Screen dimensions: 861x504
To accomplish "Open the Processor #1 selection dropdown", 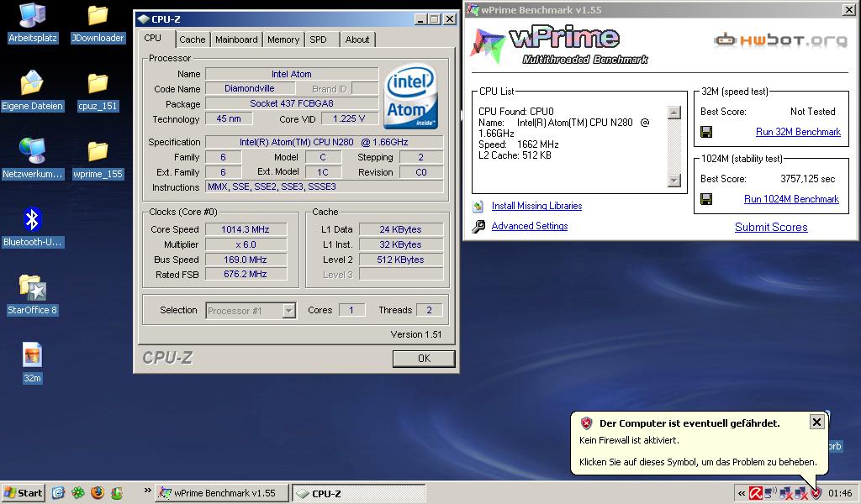I will click(289, 311).
